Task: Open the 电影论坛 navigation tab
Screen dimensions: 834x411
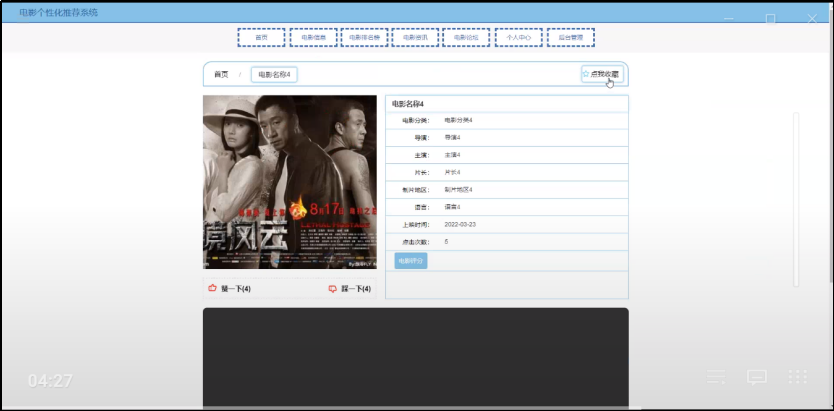Action: (x=466, y=38)
